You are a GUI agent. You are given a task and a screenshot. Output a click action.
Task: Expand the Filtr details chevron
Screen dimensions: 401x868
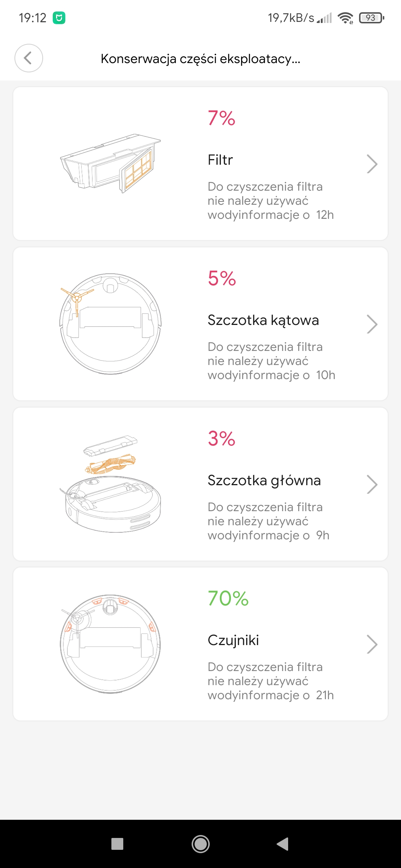(x=372, y=164)
